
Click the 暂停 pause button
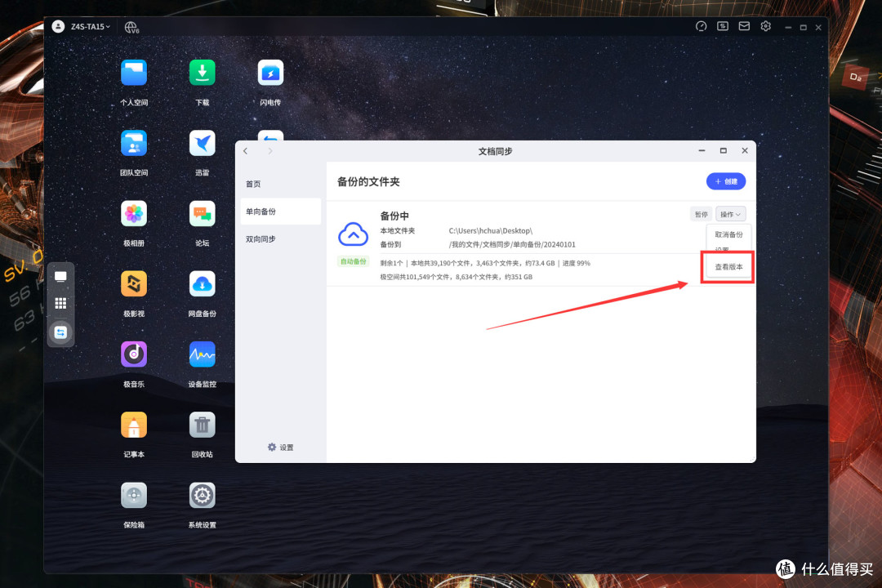tap(701, 215)
